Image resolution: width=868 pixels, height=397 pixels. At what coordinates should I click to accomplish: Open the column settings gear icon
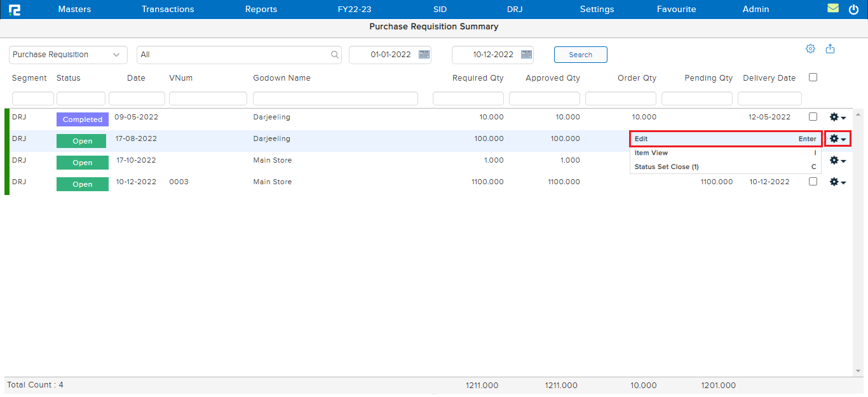pyautogui.click(x=810, y=49)
